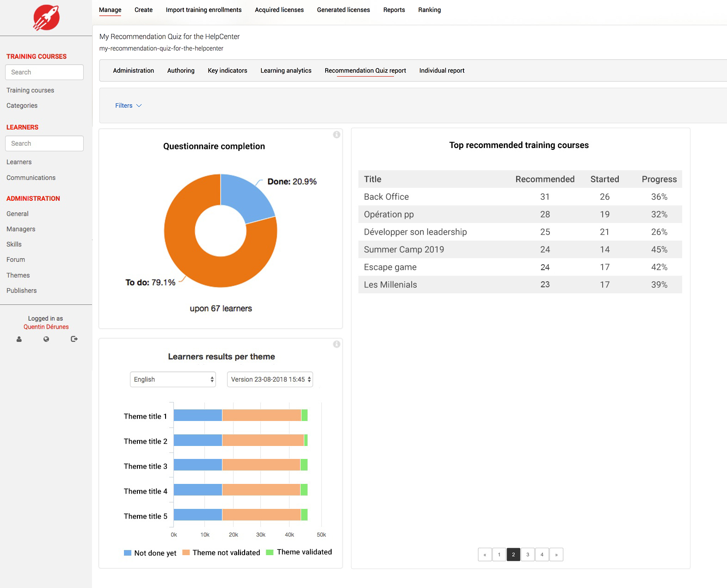Click the Summer Camp 2019 row title
This screenshot has width=727, height=588.
(404, 249)
